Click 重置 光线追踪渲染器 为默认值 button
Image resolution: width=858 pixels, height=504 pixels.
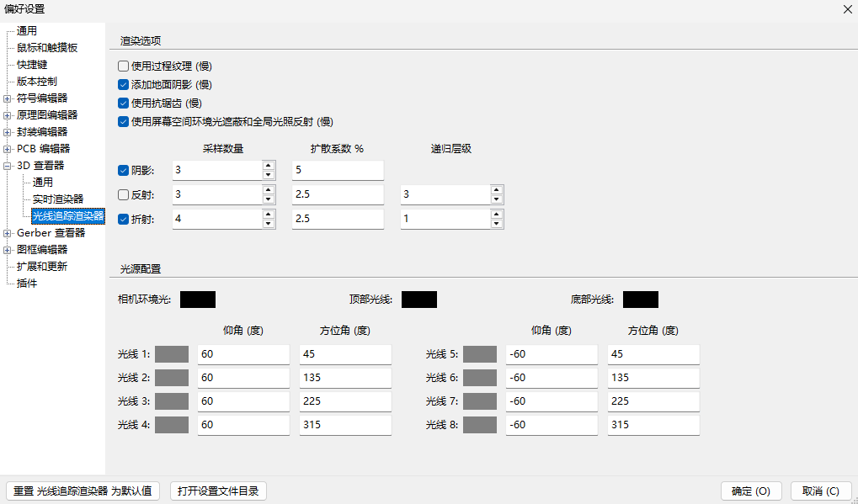point(83,491)
